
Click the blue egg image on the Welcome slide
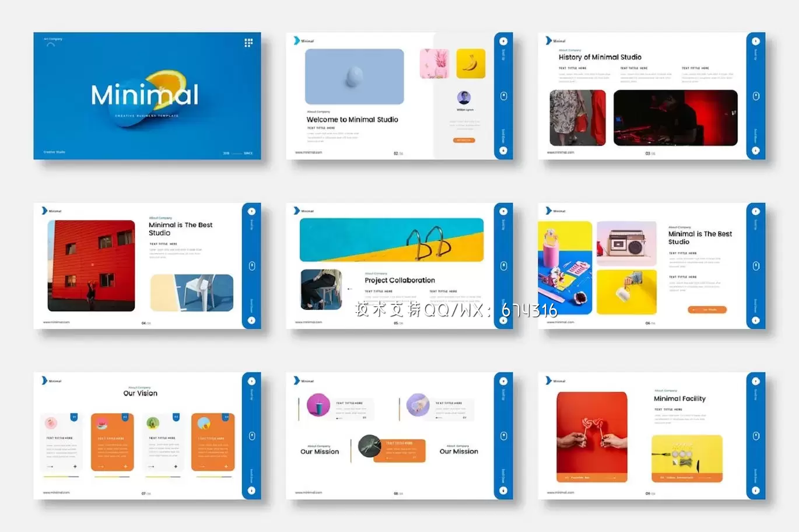(355, 76)
